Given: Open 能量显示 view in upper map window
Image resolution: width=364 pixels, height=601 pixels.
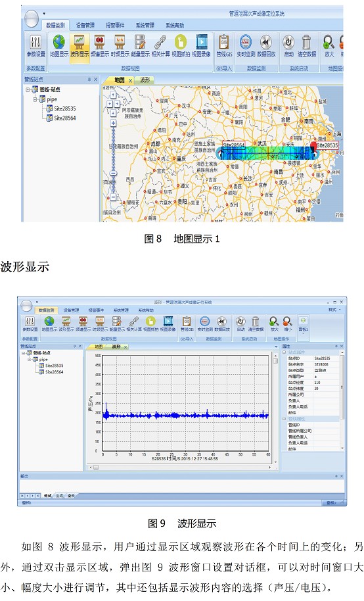Looking at the screenshot, I should 140,45.
